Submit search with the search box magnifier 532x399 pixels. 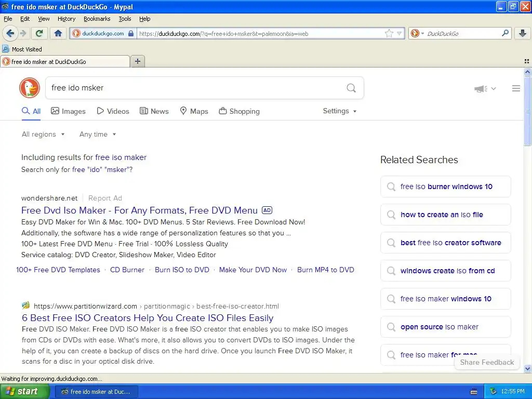(351, 88)
